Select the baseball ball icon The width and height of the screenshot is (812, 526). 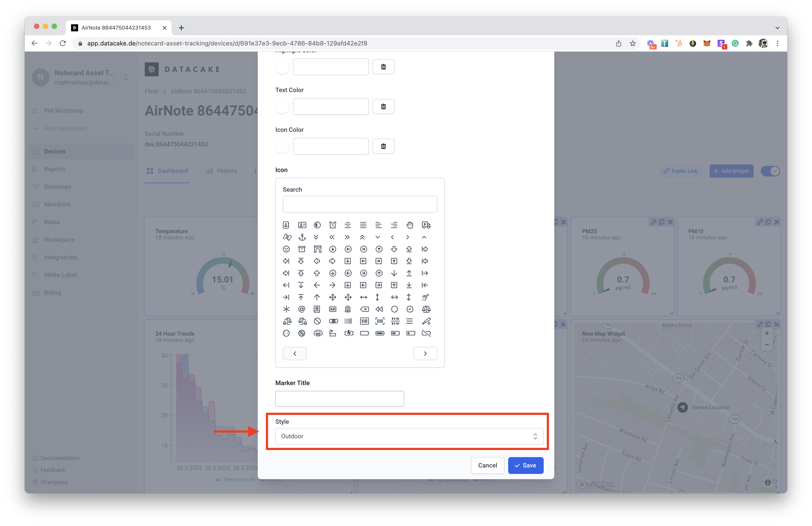pyautogui.click(x=286, y=333)
